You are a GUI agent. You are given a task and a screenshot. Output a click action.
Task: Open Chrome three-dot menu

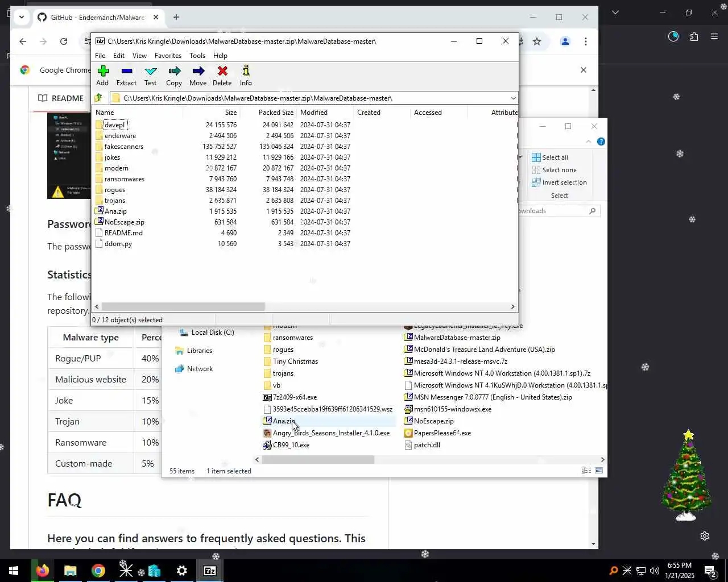point(586,41)
